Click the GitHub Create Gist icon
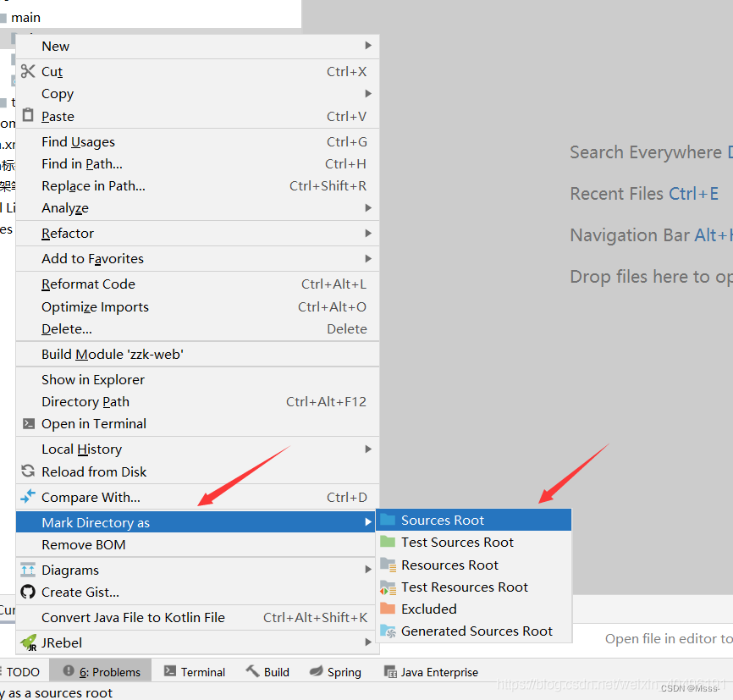733x700 pixels. click(x=28, y=592)
